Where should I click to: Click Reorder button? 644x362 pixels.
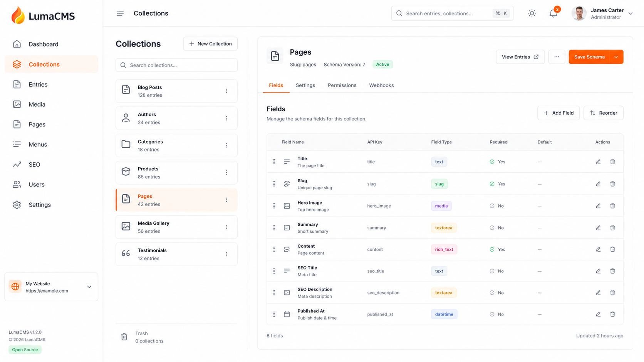click(603, 113)
